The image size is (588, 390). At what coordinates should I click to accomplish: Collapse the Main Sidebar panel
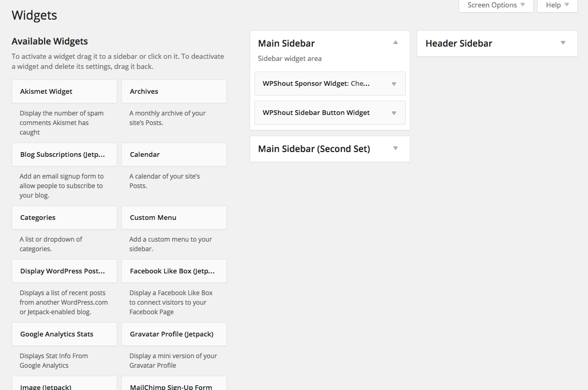click(x=395, y=43)
